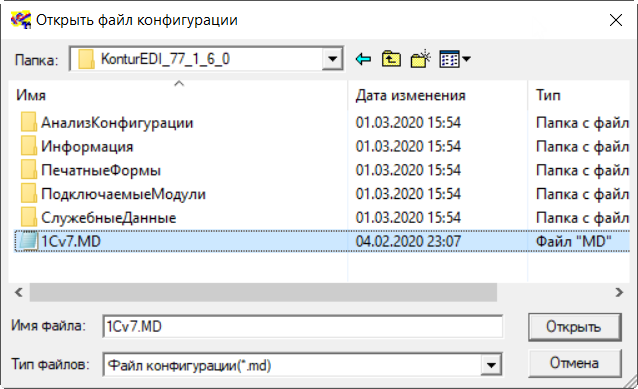Click the date cell of СлужебныеДанные row
The width and height of the screenshot is (638, 389).
point(408,218)
